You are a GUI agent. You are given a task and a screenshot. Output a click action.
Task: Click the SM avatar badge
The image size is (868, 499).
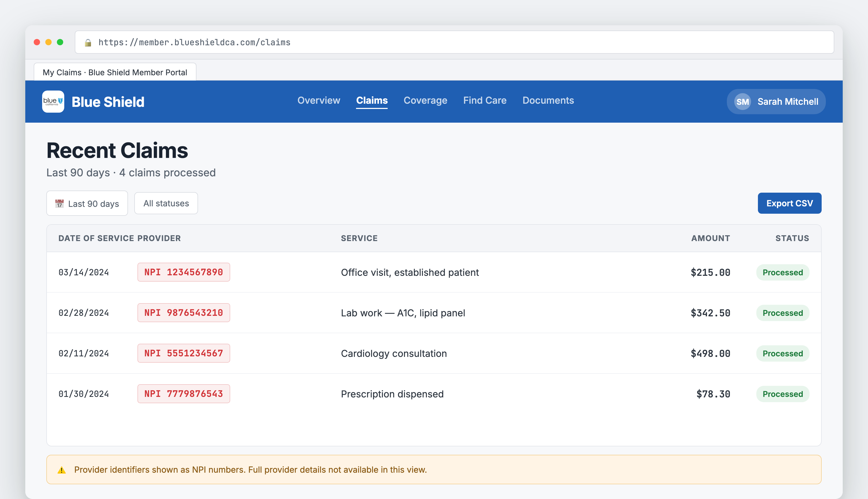pyautogui.click(x=742, y=101)
